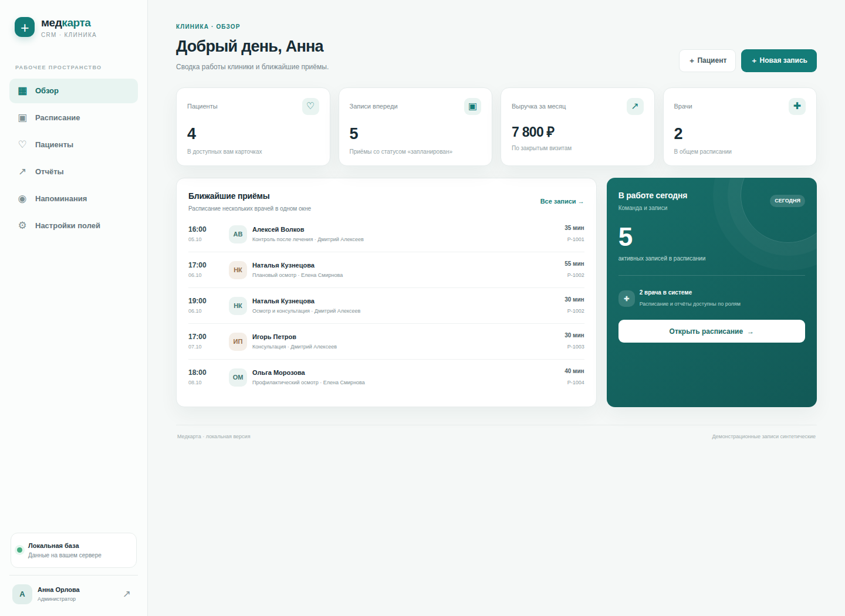Open the 16:00 Алексей Волков appointment
845x616 pixels.
coord(386,234)
